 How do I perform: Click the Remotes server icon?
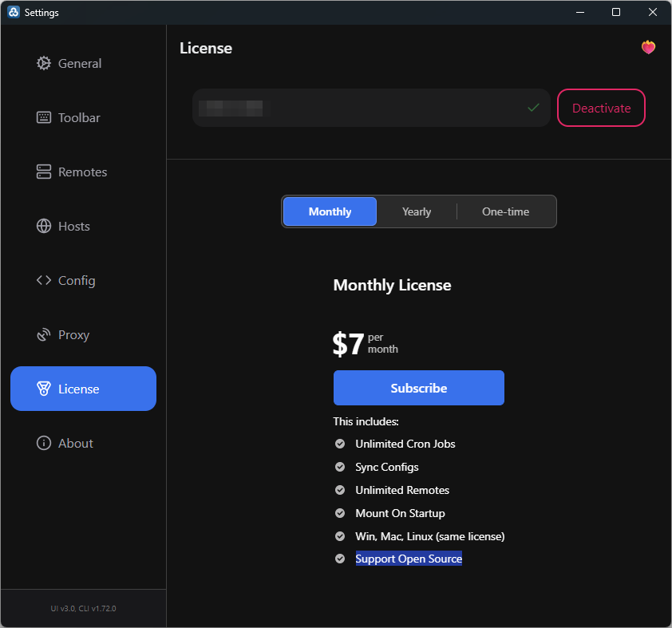click(44, 172)
